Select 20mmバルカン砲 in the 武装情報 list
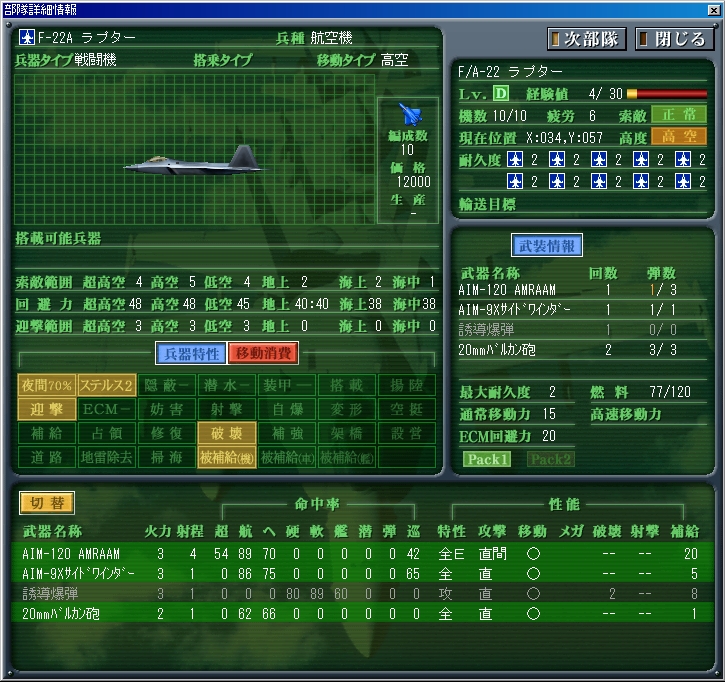 tap(582, 350)
